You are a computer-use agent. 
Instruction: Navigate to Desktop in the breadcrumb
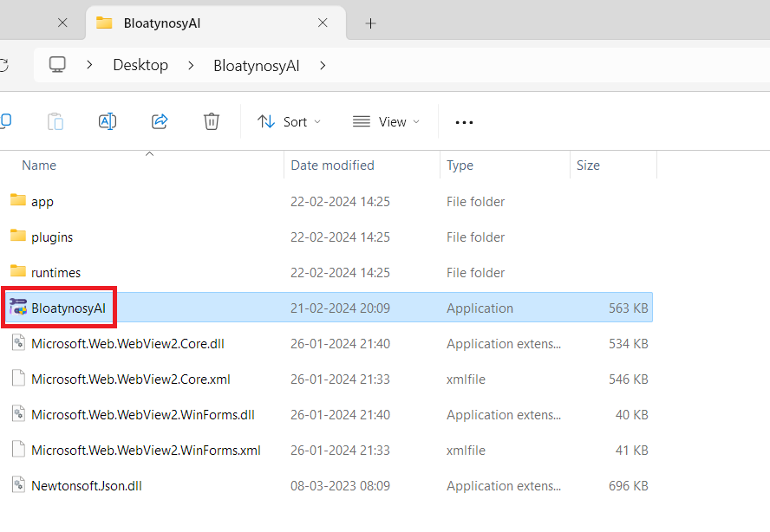[x=140, y=65]
